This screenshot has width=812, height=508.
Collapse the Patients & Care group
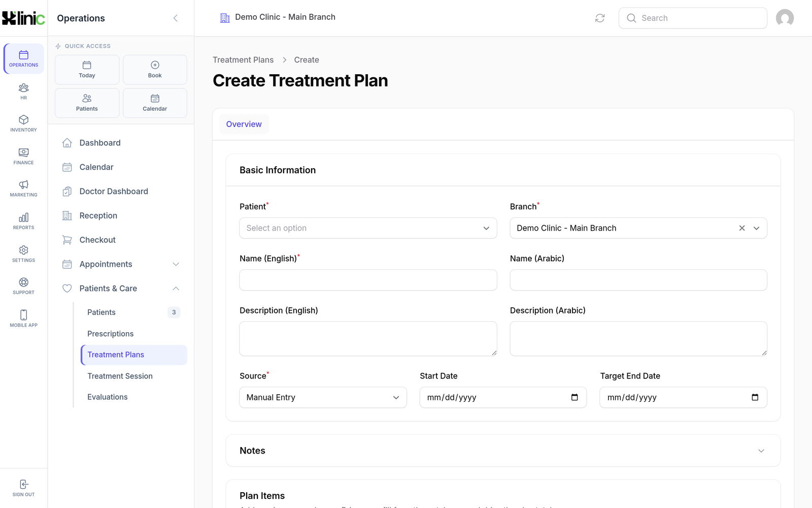pyautogui.click(x=121, y=289)
